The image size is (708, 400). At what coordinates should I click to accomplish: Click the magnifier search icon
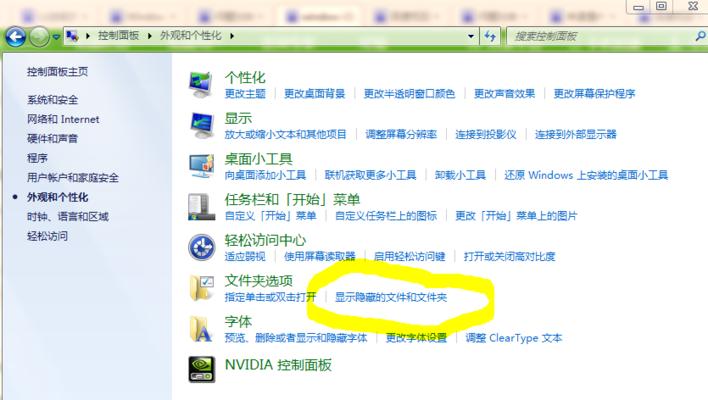[700, 36]
